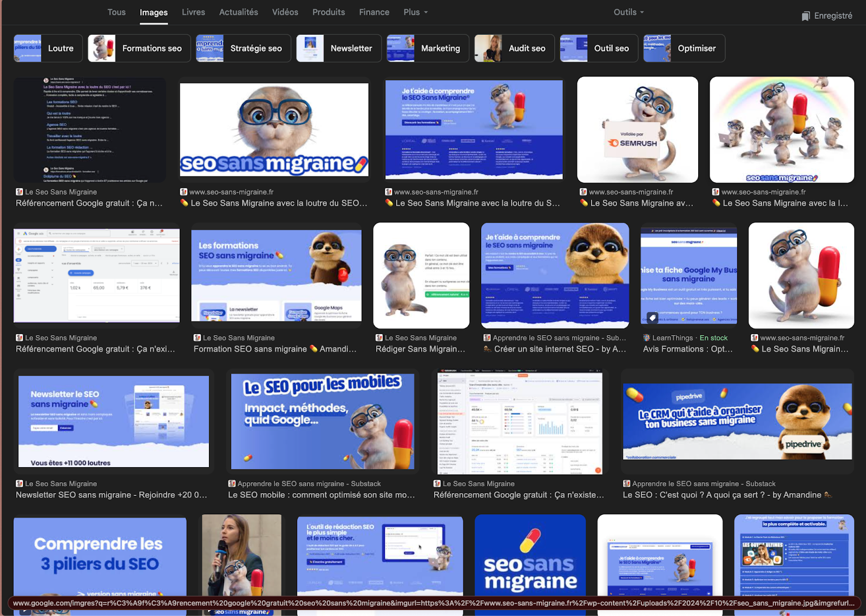Screen dimensions: 866x616
Task: Open the blue seosans migraine logo image
Action: (530, 556)
